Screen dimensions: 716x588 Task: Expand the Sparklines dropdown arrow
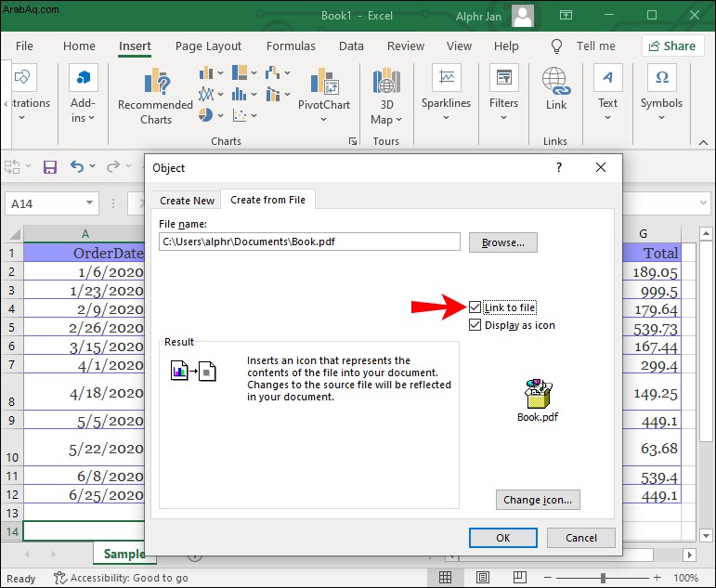pyautogui.click(x=446, y=117)
